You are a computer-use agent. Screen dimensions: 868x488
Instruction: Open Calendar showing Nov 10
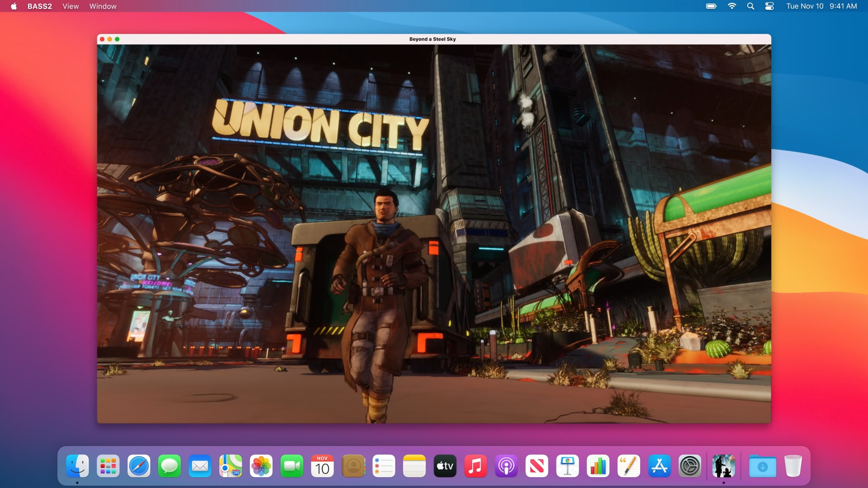click(x=323, y=466)
